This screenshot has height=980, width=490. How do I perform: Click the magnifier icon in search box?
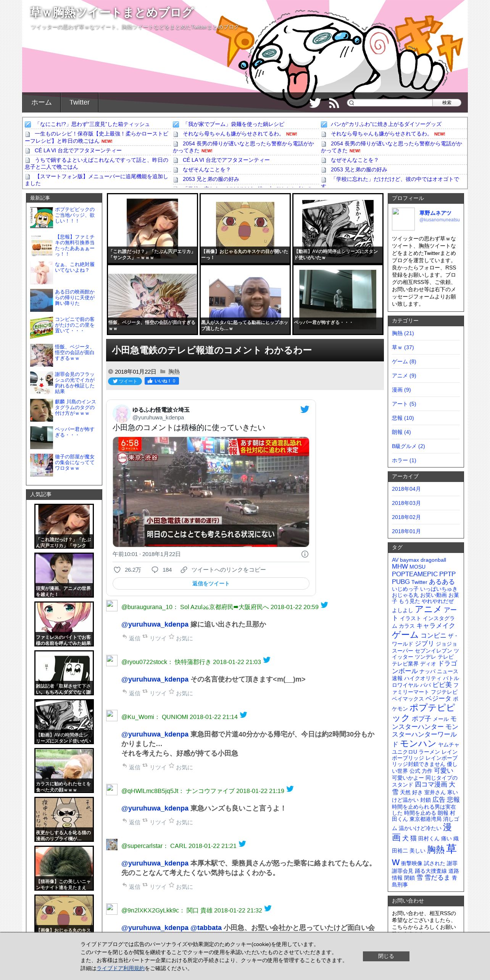tap(351, 103)
